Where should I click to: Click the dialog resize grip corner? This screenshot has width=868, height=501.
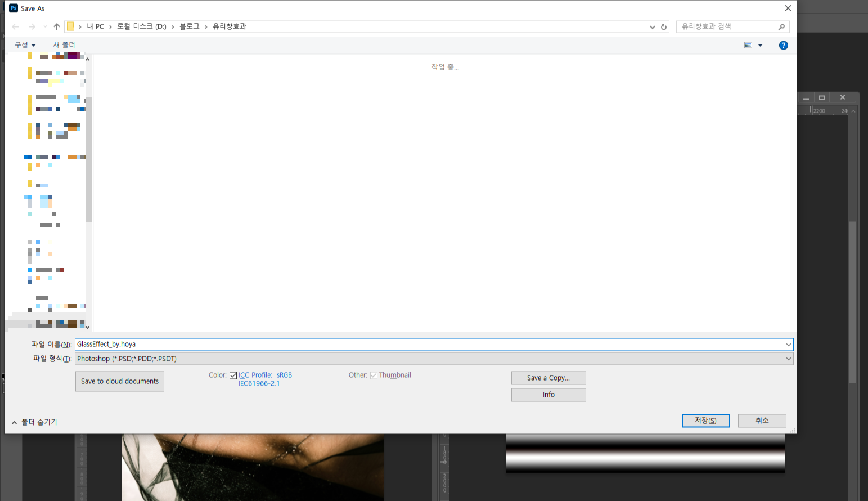793,430
